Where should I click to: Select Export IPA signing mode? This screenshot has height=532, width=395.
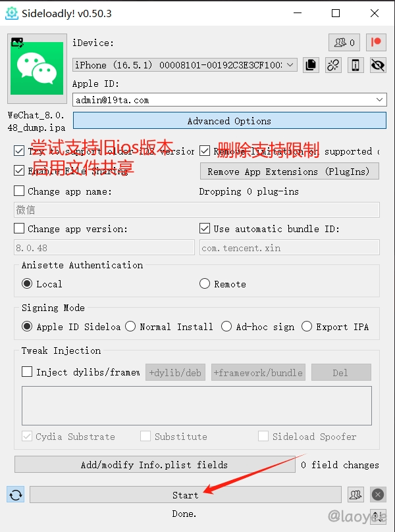(306, 326)
